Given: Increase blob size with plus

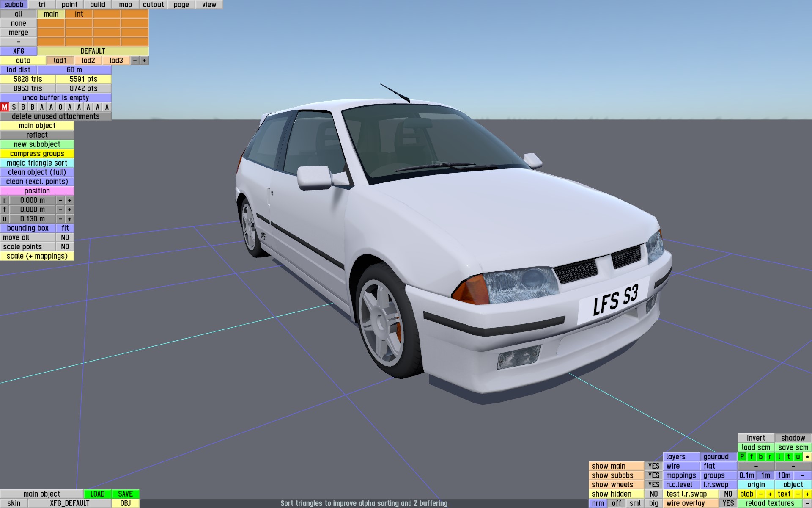Looking at the screenshot, I should click(x=770, y=494).
